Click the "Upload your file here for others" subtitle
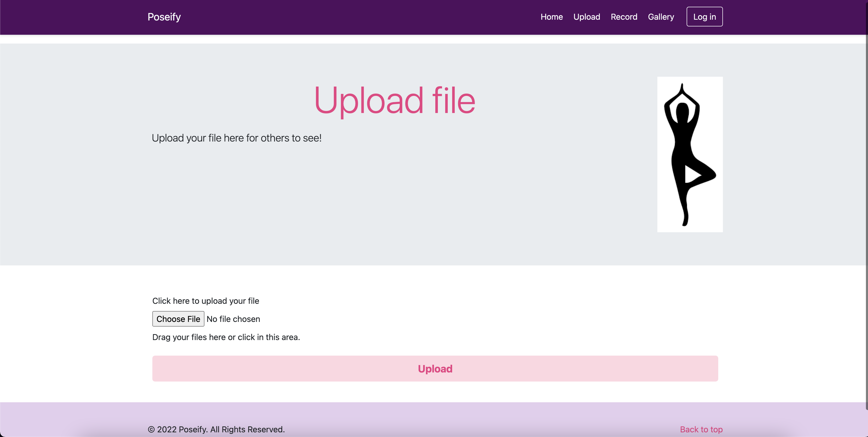This screenshot has height=437, width=868. click(237, 138)
